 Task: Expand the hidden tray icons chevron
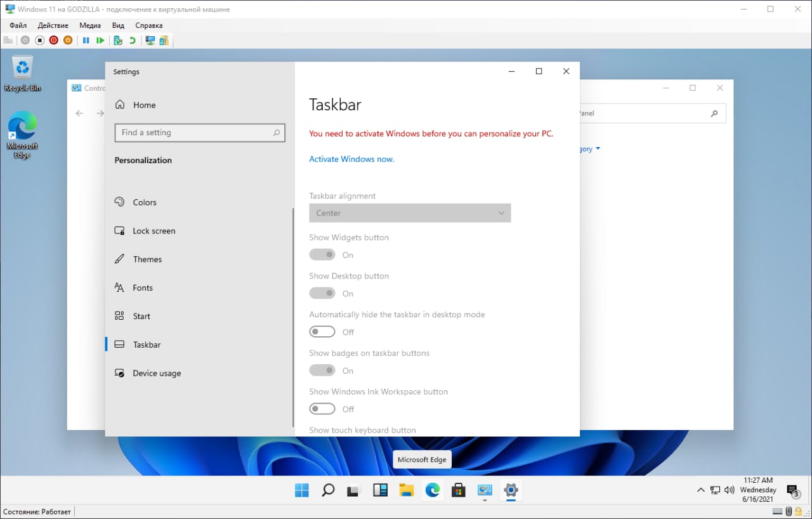700,490
